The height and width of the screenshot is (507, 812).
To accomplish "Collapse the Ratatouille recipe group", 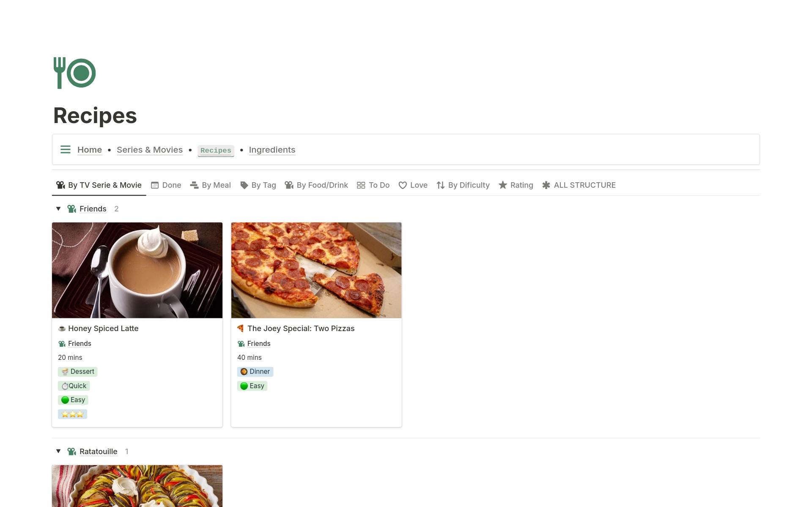I will (58, 451).
